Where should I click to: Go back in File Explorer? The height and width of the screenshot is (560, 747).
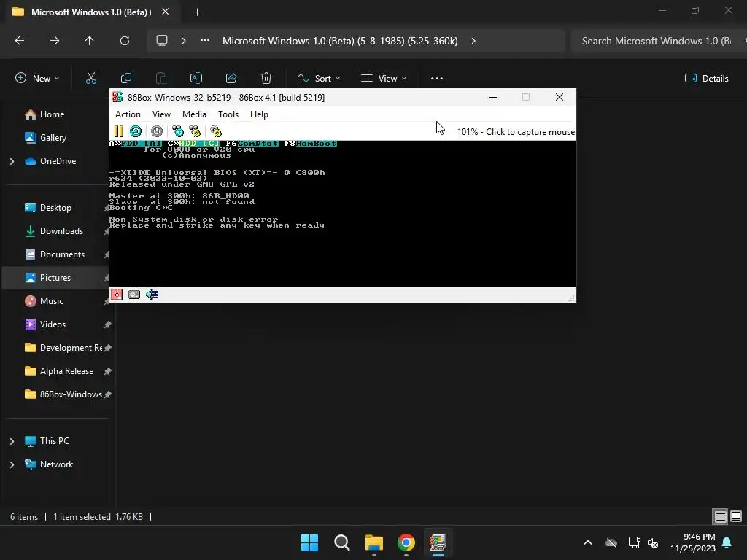coord(20,41)
